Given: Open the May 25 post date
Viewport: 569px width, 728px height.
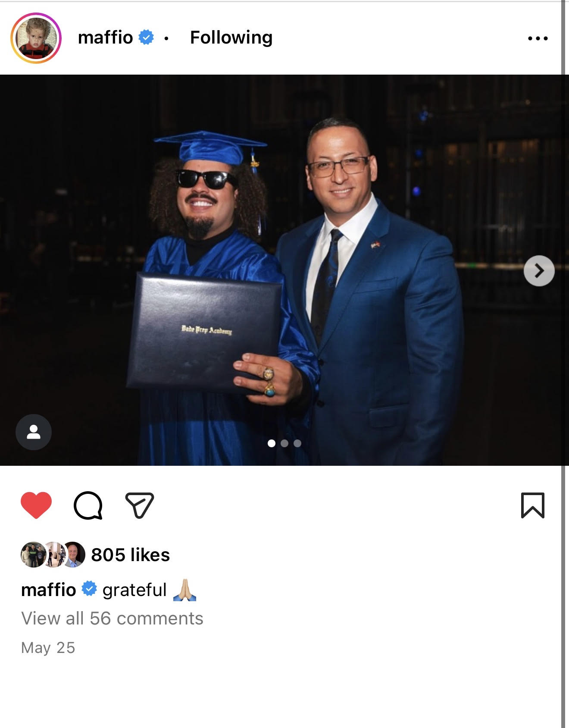Looking at the screenshot, I should coord(48,648).
